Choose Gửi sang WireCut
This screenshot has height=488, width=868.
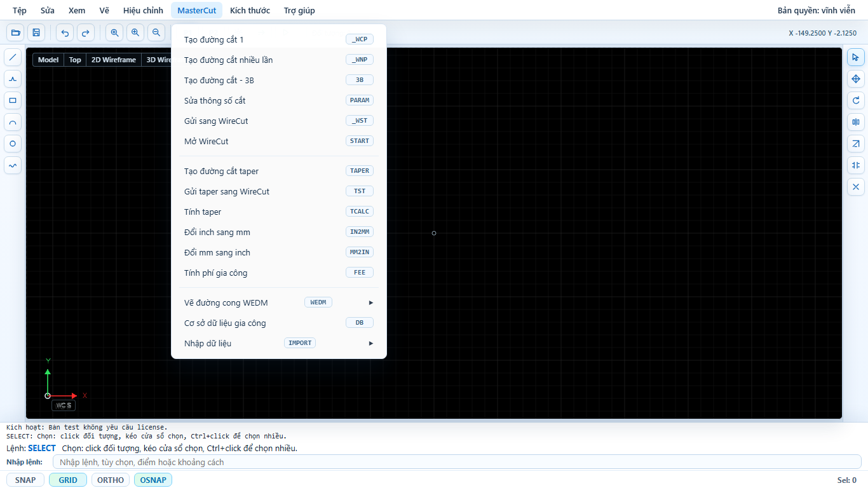[x=279, y=121]
